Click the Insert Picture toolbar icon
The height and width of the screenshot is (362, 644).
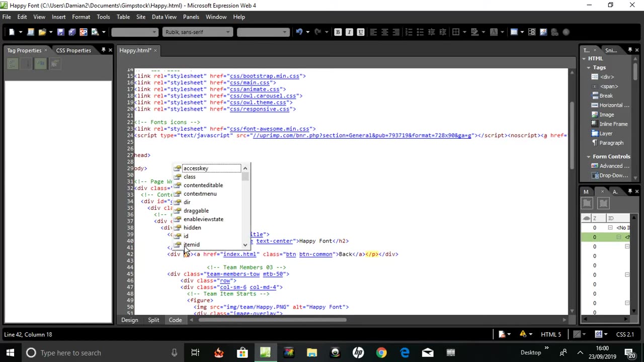pyautogui.click(x=543, y=32)
